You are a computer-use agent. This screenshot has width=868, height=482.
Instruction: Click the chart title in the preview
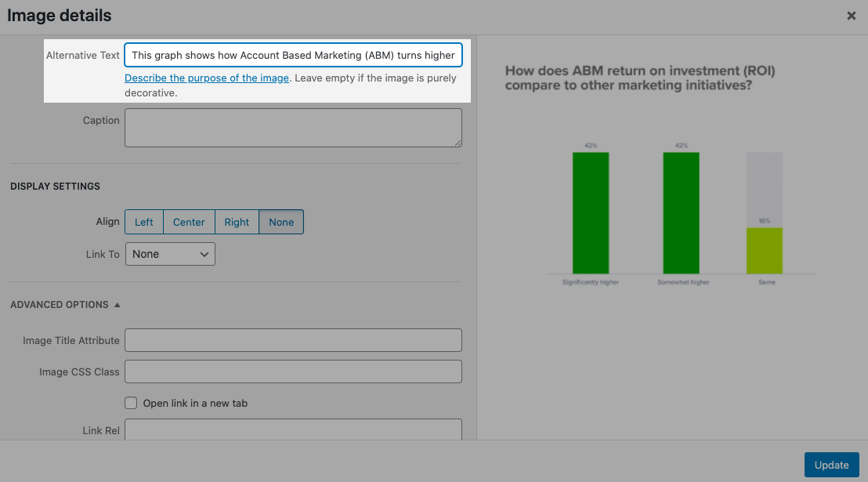pos(640,78)
